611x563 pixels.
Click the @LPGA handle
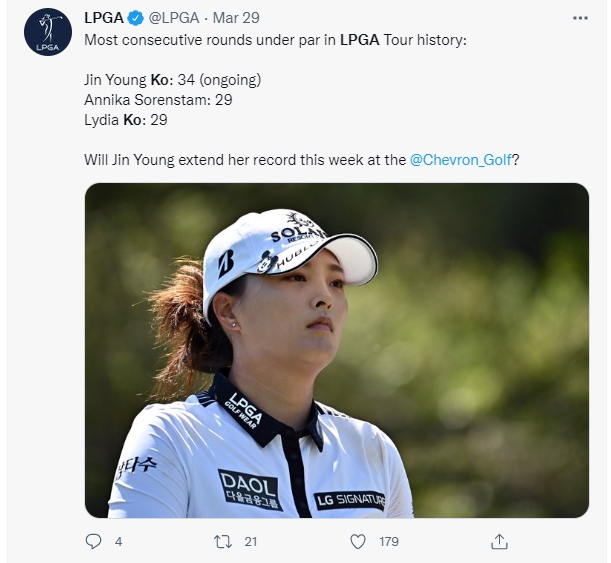(174, 18)
